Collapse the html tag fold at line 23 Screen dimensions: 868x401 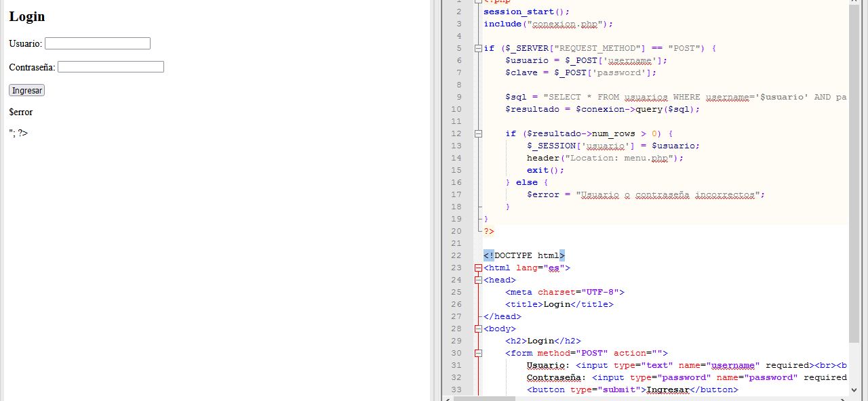coord(479,268)
